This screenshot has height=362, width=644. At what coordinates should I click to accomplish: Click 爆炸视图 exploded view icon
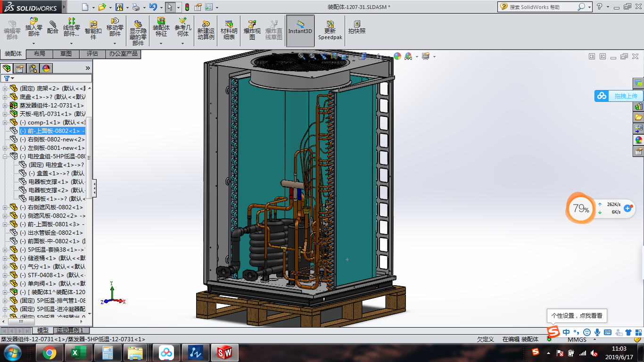[x=252, y=30]
